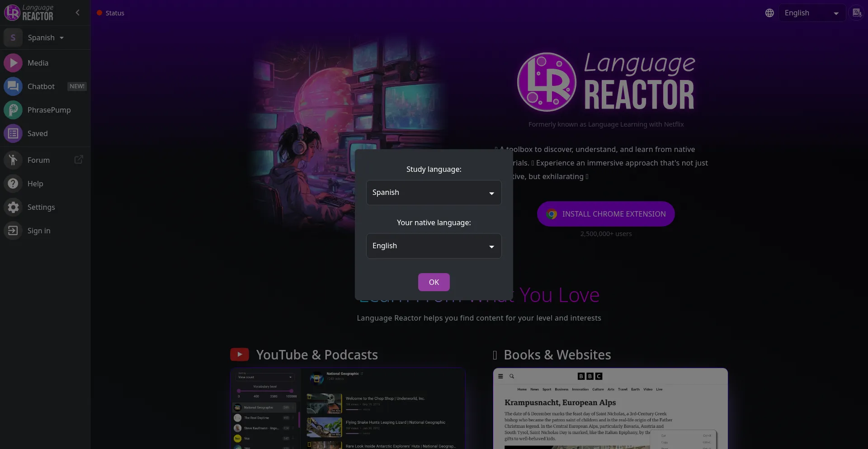The image size is (868, 449).
Task: Click the Settings gear icon
Action: [13, 207]
